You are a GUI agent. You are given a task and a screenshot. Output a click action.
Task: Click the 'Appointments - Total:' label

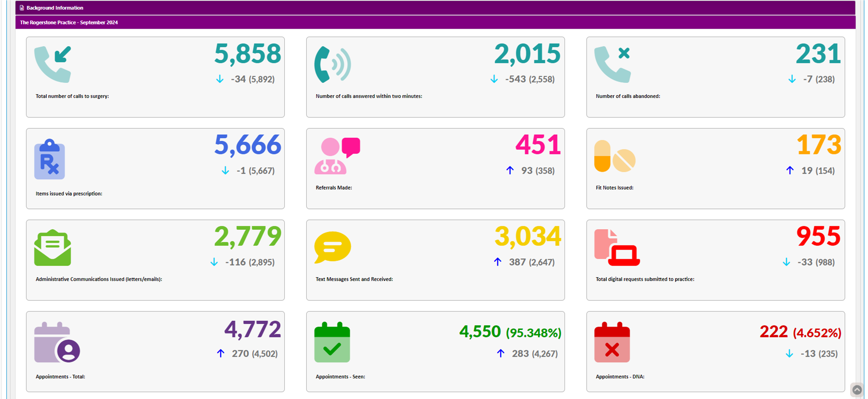coord(60,377)
